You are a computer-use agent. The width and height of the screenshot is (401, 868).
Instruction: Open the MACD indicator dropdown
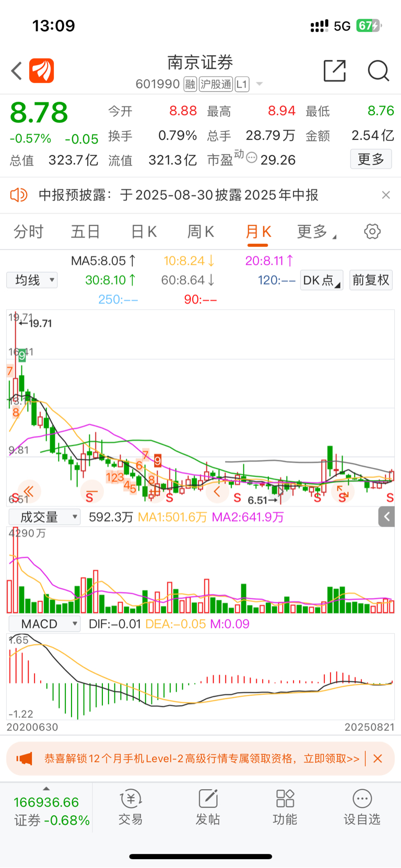[44, 624]
